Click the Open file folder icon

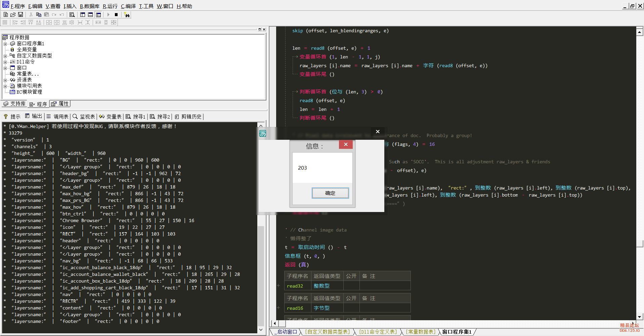click(13, 15)
